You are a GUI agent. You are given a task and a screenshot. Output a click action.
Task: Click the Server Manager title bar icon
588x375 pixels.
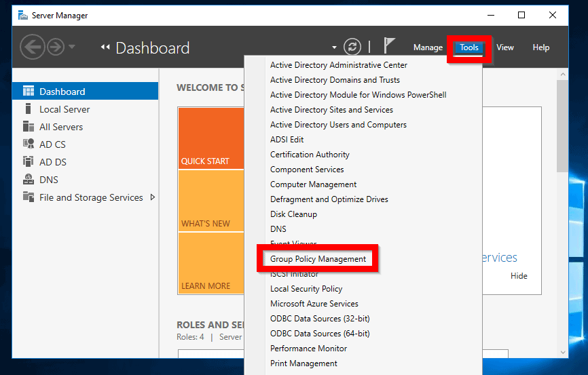point(23,16)
